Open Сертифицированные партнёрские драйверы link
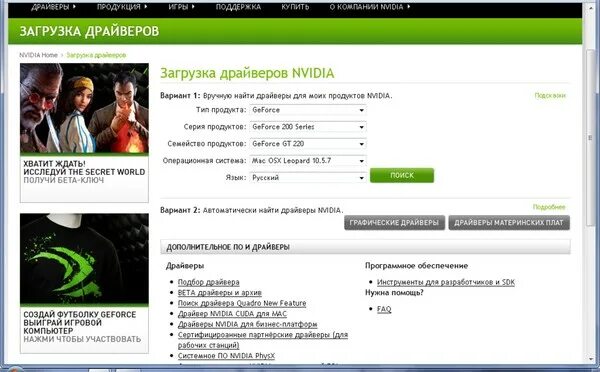Screen dimensions: 600x372 263,340
